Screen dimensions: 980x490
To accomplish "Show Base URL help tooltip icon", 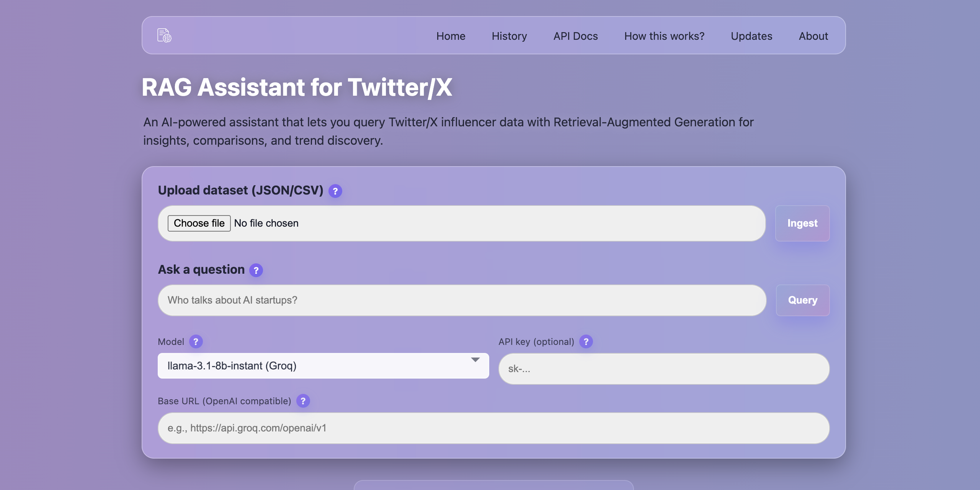I will 303,401.
